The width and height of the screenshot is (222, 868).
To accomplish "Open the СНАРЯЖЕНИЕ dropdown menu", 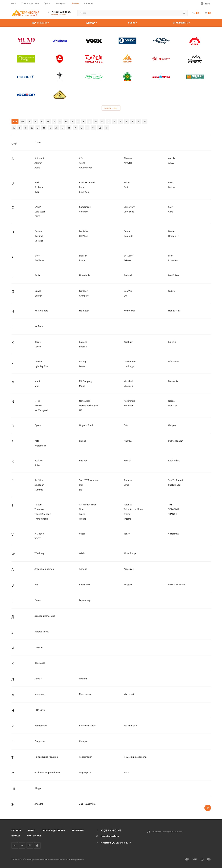I will pos(181,23).
